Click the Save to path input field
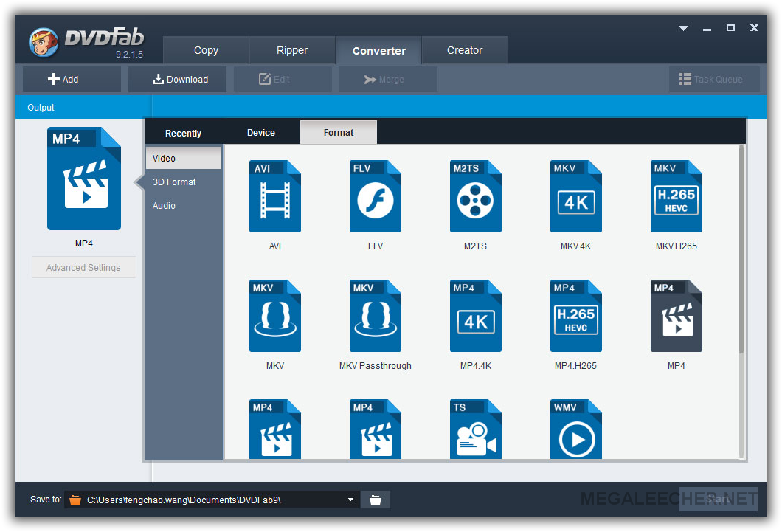The height and width of the screenshot is (532, 782). coord(212,500)
